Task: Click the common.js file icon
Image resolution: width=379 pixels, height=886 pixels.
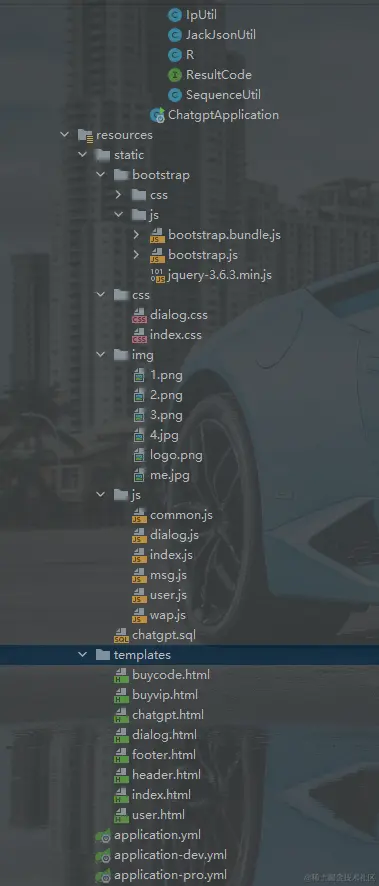Action: [139, 515]
